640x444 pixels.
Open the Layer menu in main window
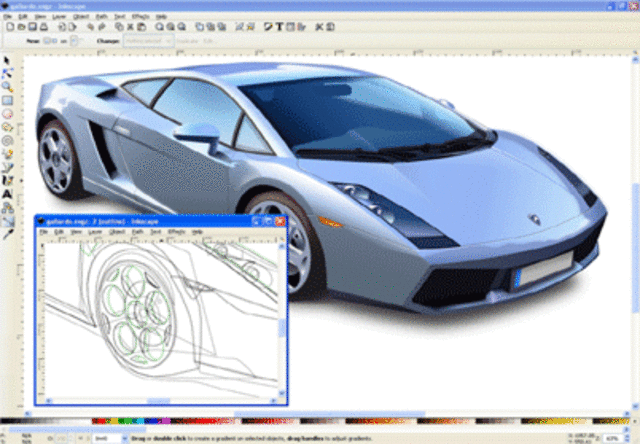[x=59, y=16]
